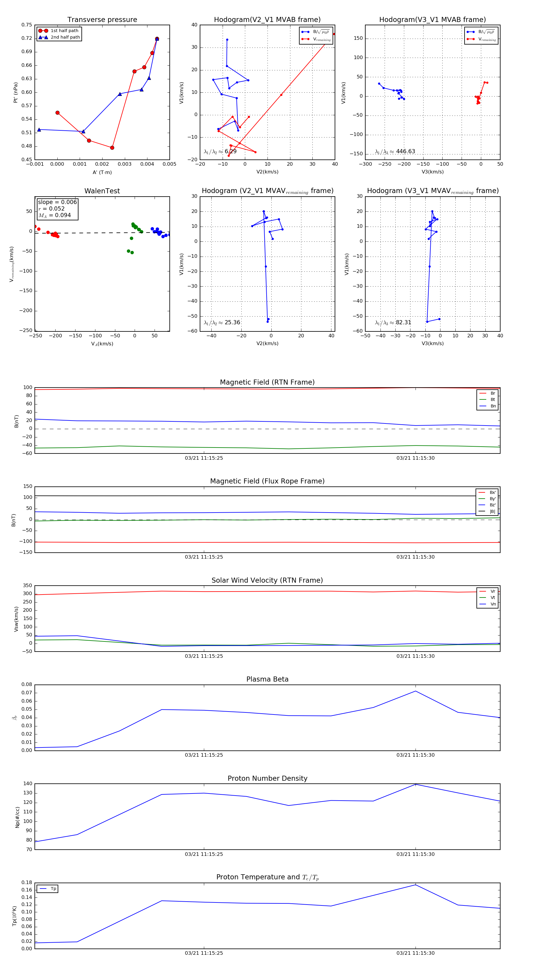The height and width of the screenshot is (980, 535).
Task: Select the Bx' legend entry
Action: [487, 493]
